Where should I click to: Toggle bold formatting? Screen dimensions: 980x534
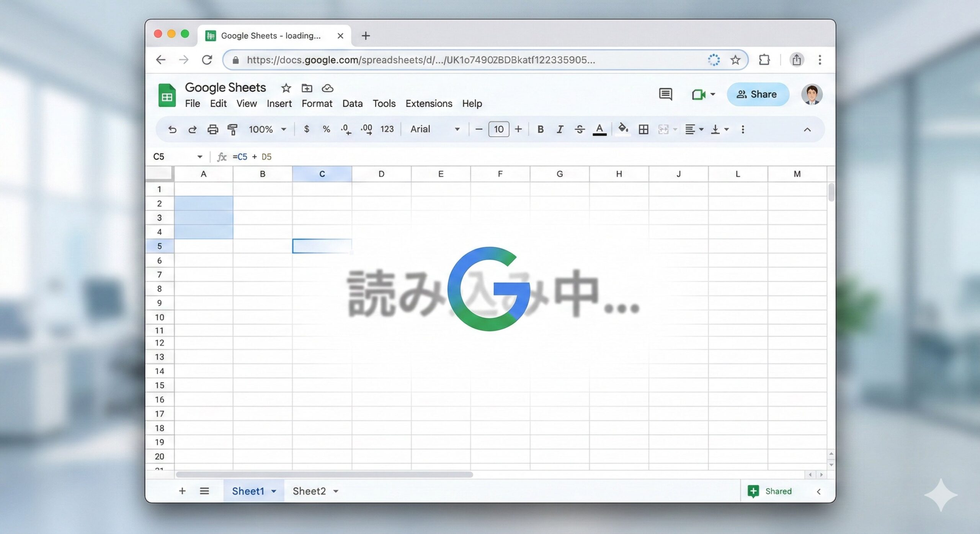coord(540,129)
